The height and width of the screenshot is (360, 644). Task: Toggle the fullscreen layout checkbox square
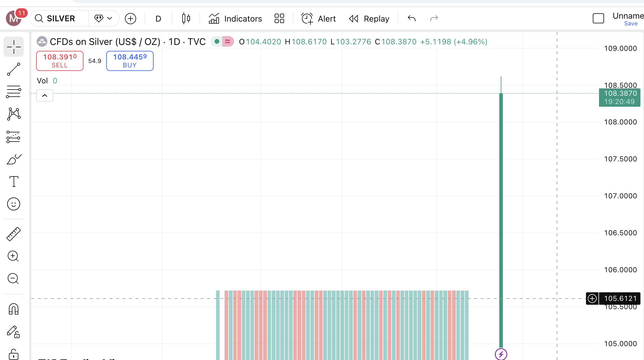[598, 18]
